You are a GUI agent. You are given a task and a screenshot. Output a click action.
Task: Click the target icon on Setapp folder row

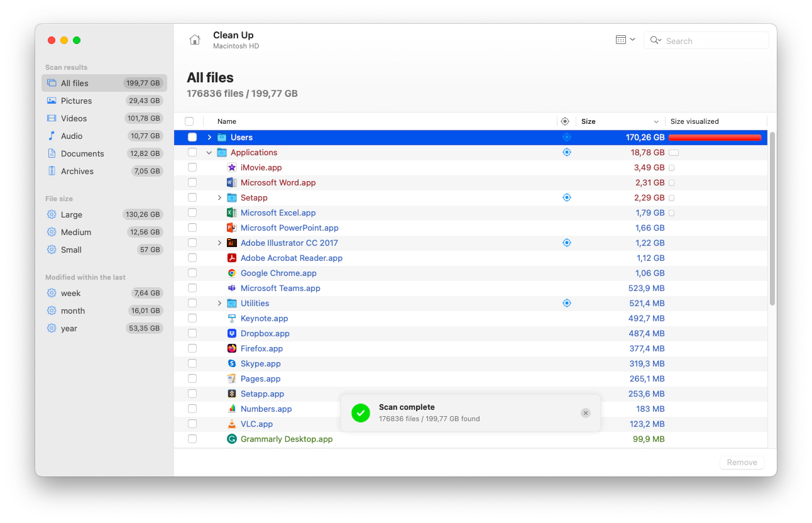pyautogui.click(x=566, y=197)
